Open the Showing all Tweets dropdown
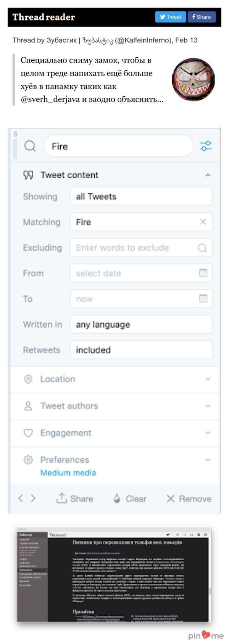Screen dimensions: 229x644 [141, 197]
